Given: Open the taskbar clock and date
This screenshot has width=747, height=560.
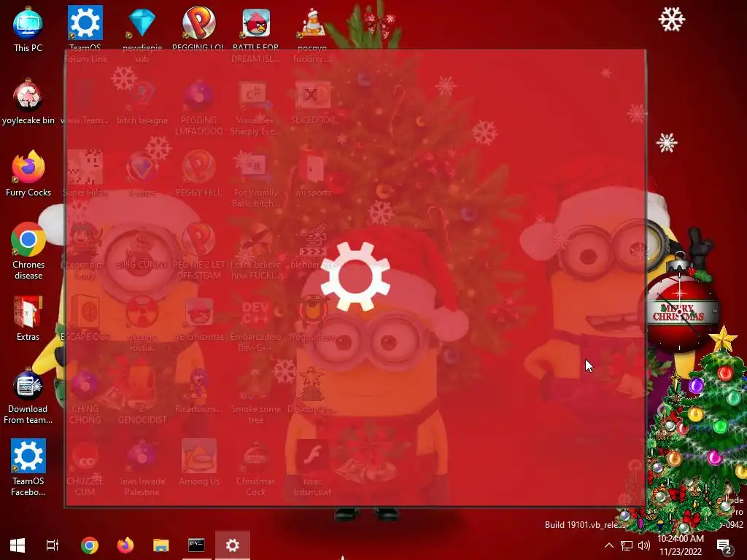Looking at the screenshot, I should [x=681, y=545].
